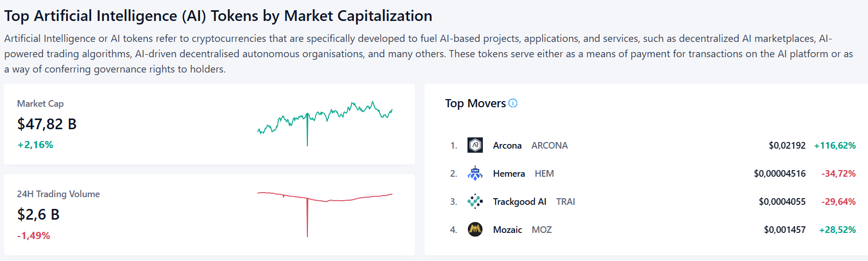Click the TRAI ticker symbol
868x261 pixels.
coord(566,202)
